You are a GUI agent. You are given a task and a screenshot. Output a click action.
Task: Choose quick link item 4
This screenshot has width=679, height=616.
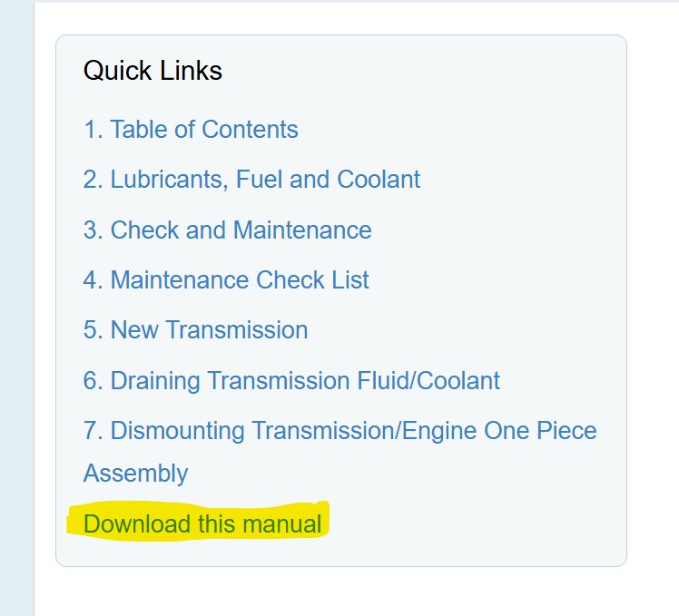[x=226, y=279]
